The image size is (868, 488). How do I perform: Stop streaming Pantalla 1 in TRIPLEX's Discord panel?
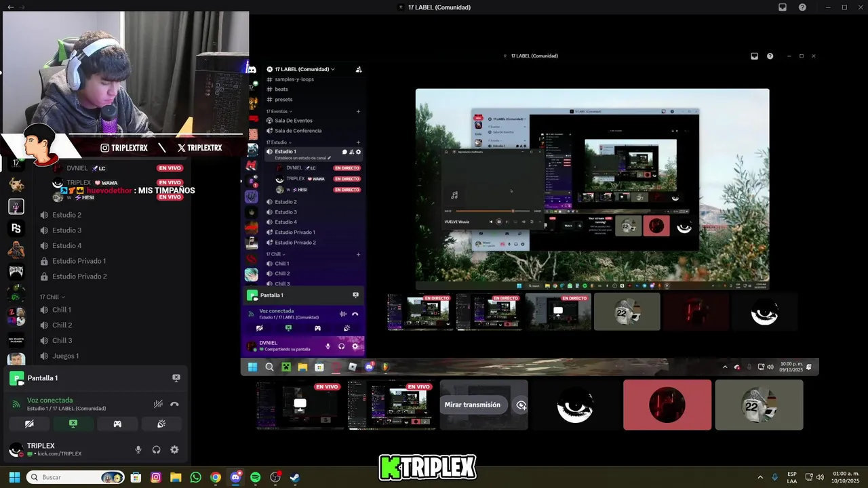tap(176, 378)
